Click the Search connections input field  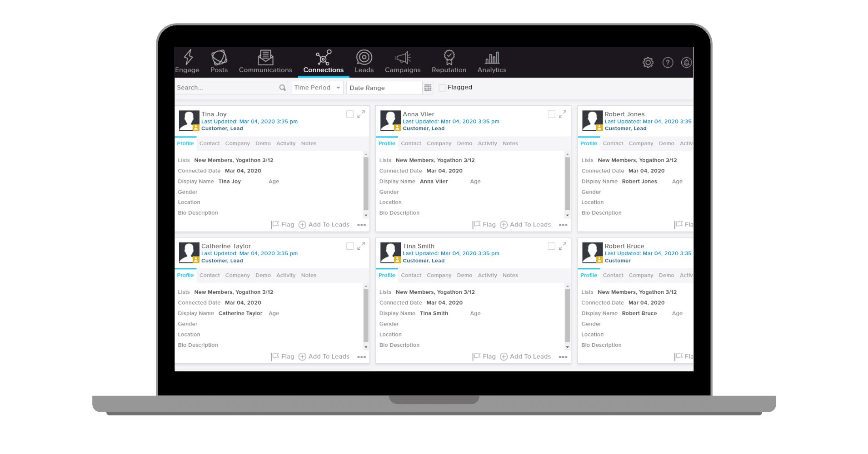[x=226, y=88]
